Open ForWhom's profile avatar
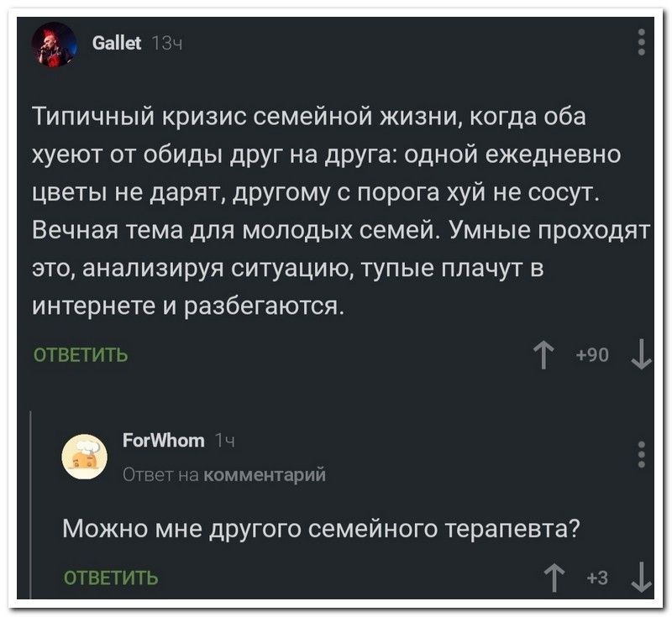This screenshot has width=672, height=617. tap(85, 456)
